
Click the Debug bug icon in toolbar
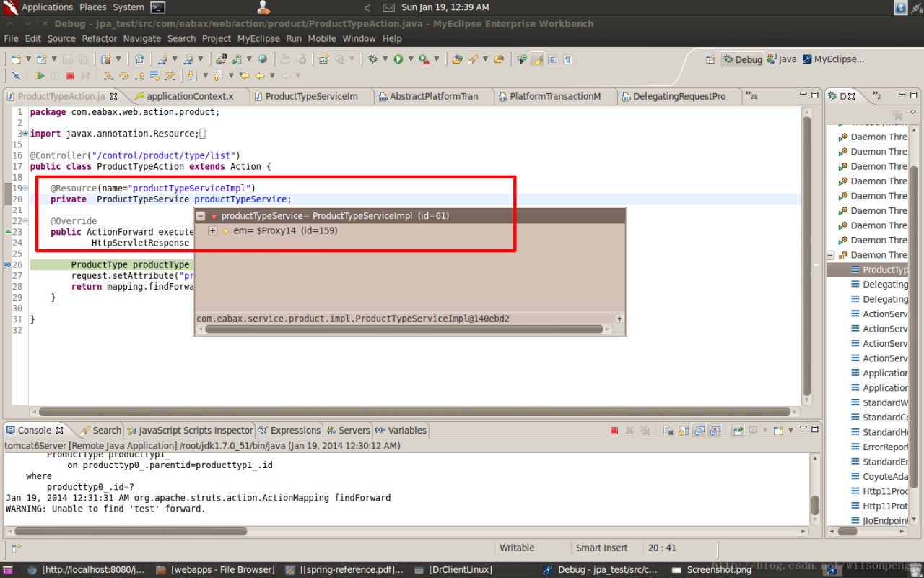tap(372, 59)
